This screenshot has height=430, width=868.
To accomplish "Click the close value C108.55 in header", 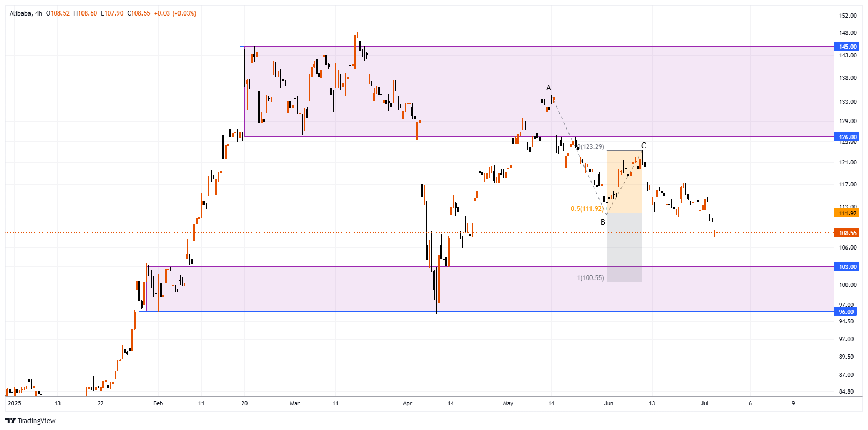I will point(139,13).
